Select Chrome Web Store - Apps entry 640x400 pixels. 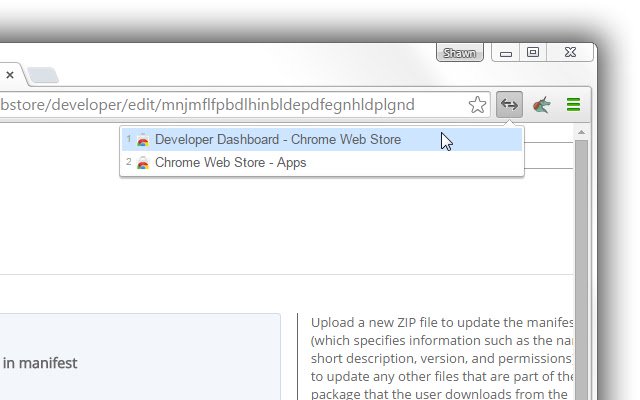coord(322,162)
